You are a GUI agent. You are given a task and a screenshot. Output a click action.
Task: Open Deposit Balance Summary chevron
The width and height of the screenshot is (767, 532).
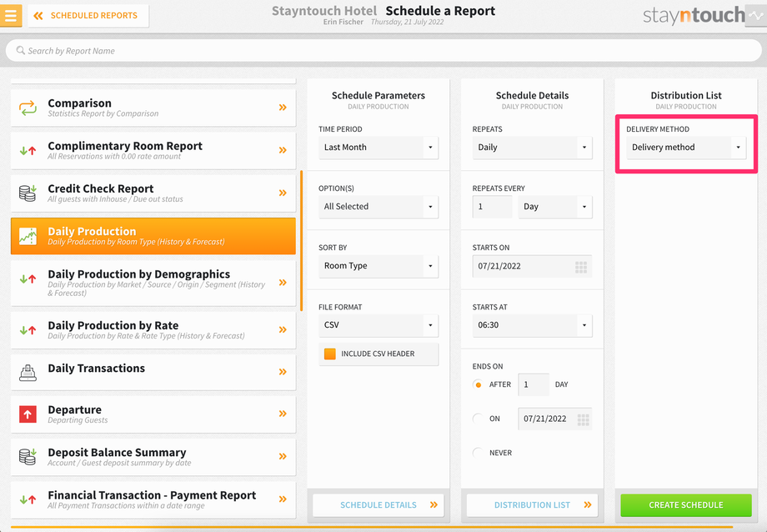pos(283,456)
